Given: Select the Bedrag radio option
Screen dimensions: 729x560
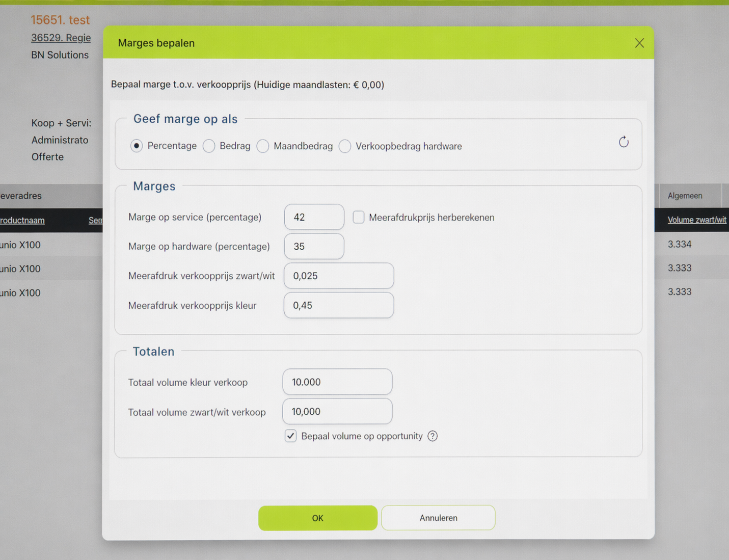Looking at the screenshot, I should [x=209, y=146].
